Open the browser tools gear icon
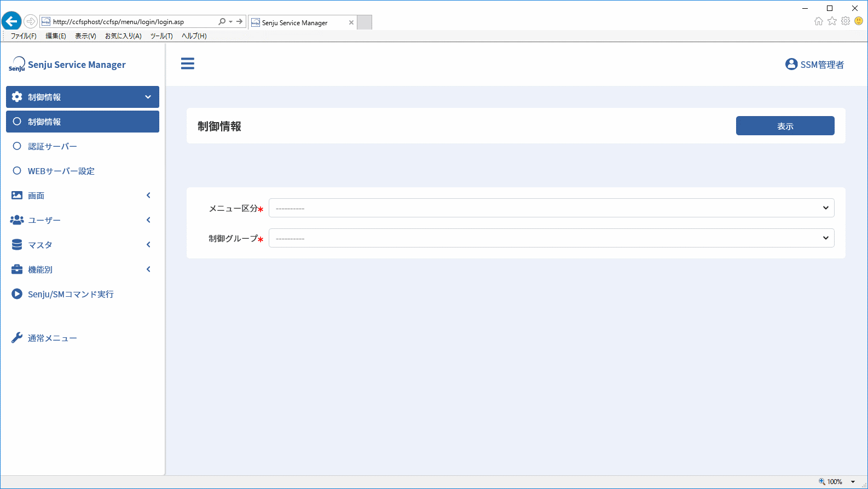 point(846,21)
